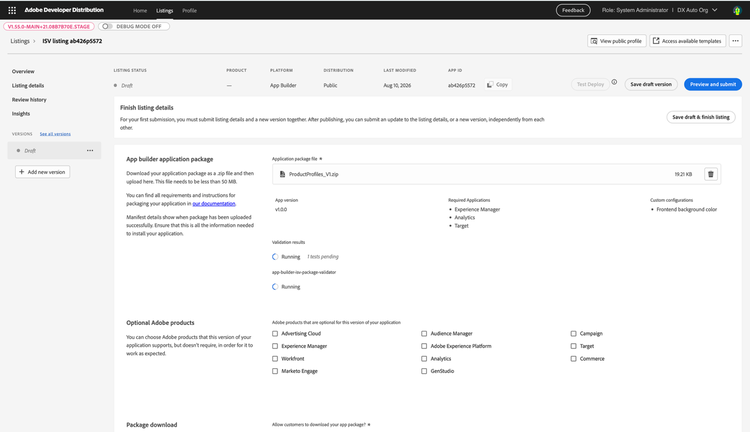Click the ProductProfiles_V1.zip file name
750x432 pixels.
click(313, 174)
